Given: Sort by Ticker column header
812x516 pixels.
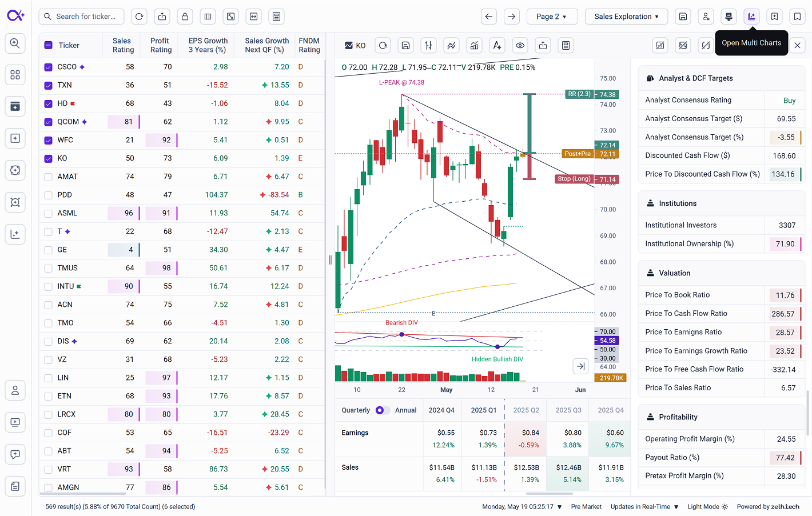Looking at the screenshot, I should point(69,45).
